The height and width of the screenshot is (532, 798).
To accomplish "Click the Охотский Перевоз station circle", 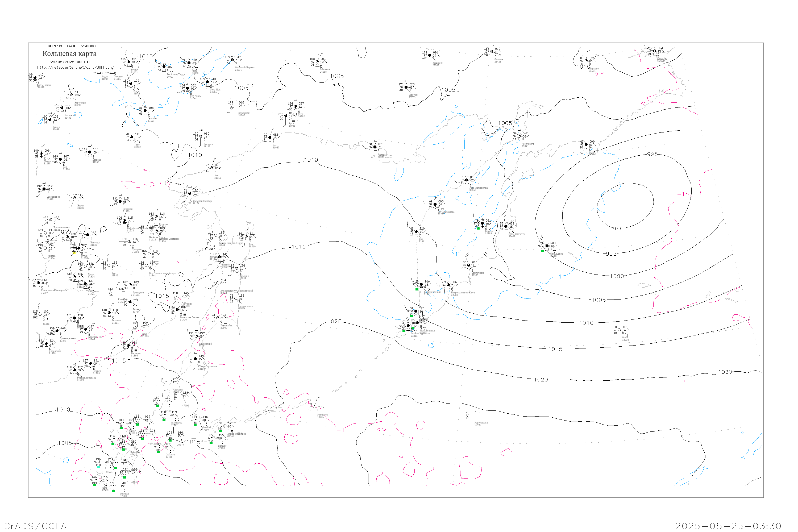I will point(232,60).
